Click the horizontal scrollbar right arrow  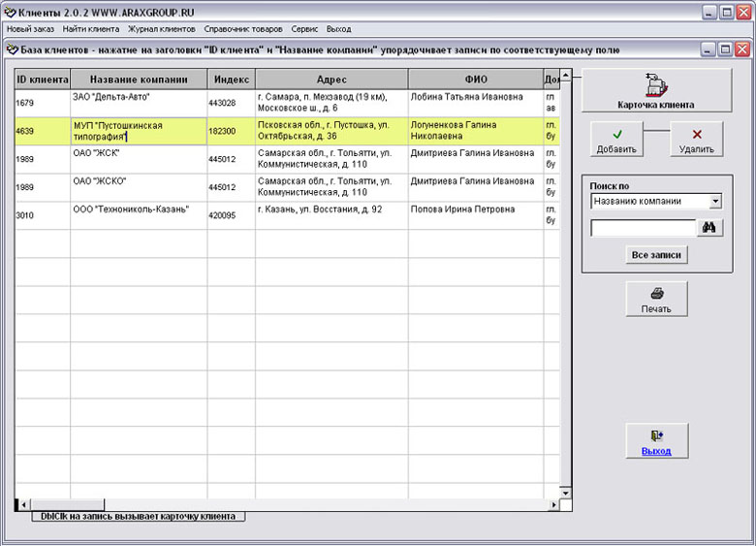tap(554, 505)
